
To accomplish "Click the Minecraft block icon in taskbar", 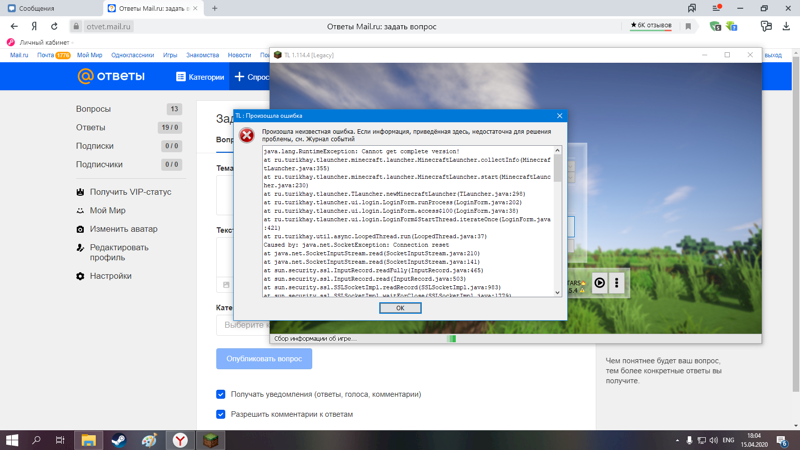I will click(211, 440).
